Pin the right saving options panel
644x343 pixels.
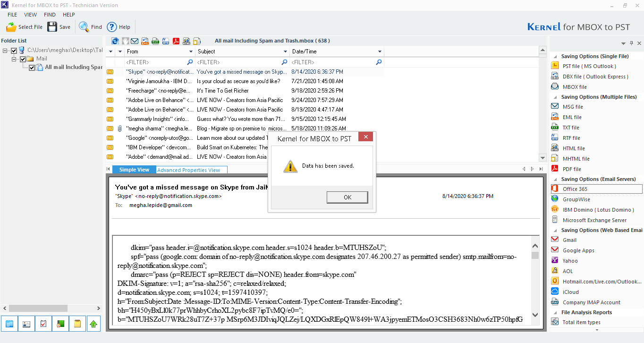click(x=631, y=43)
